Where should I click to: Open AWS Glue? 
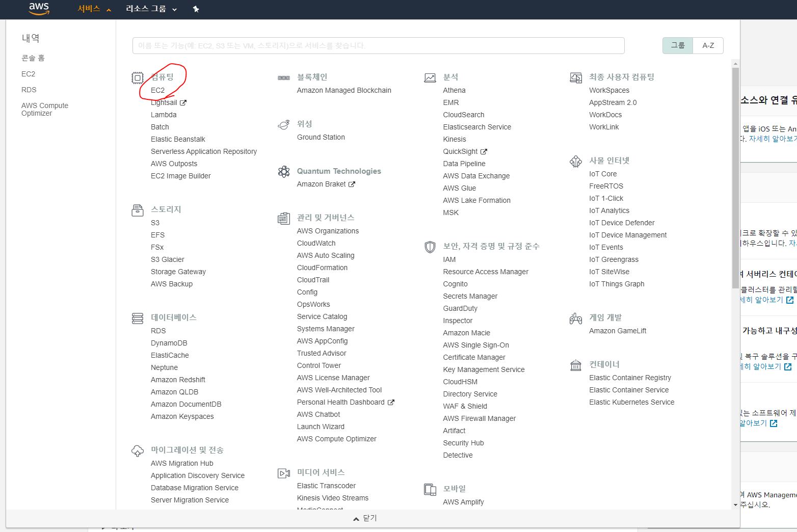point(460,188)
